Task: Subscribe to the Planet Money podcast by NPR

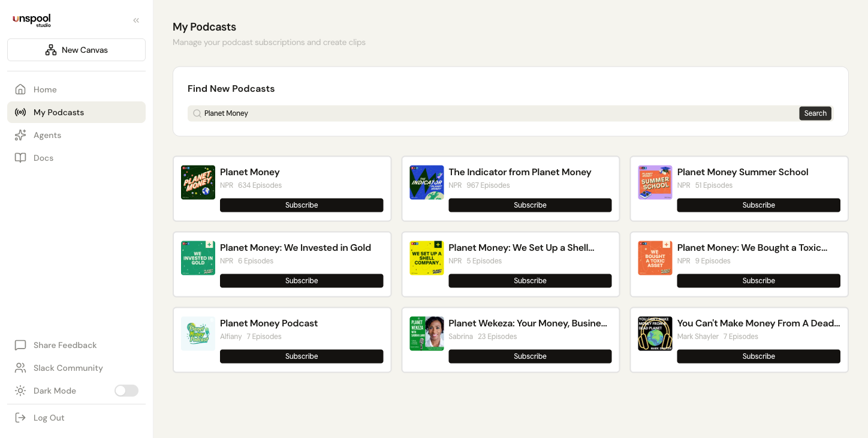Action: point(301,205)
